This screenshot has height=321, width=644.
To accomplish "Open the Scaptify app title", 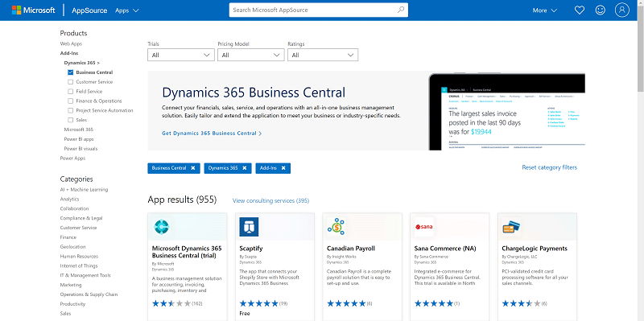I will 251,249.
